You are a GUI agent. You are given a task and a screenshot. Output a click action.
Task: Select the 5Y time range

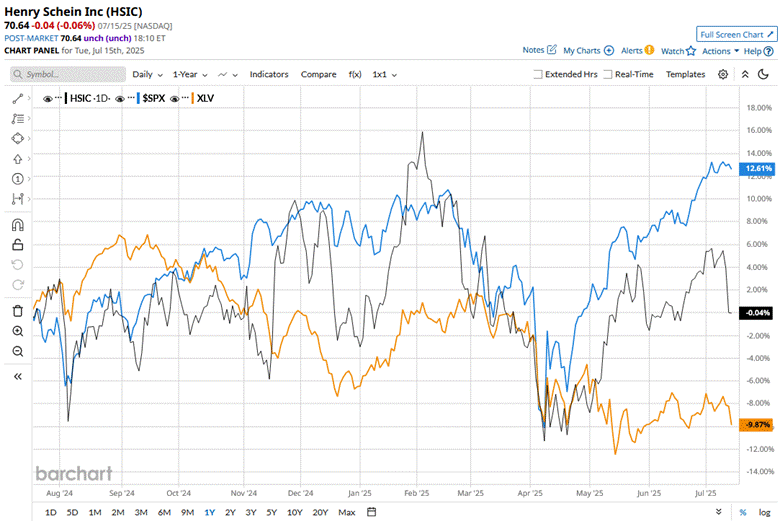click(271, 512)
